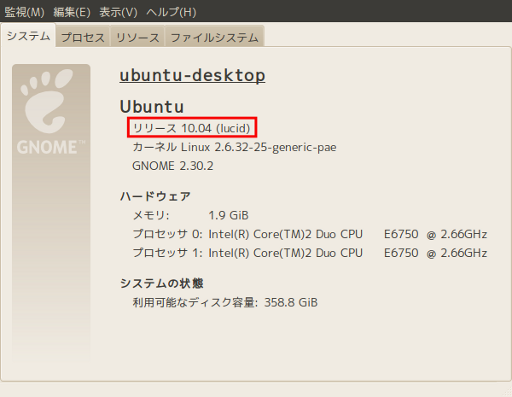Viewport: 512px width, 397px height.
Task: Click the 358.8 GiB disk space value
Action: 291,302
